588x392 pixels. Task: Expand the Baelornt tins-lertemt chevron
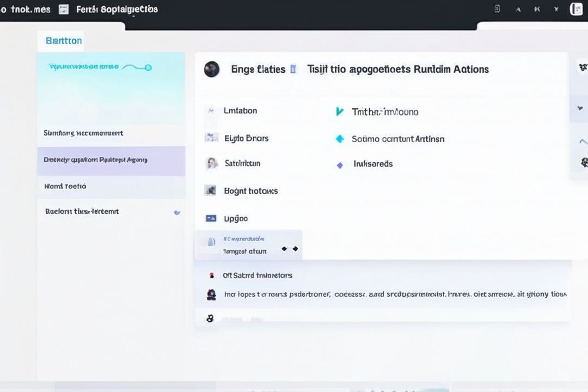coord(177,212)
